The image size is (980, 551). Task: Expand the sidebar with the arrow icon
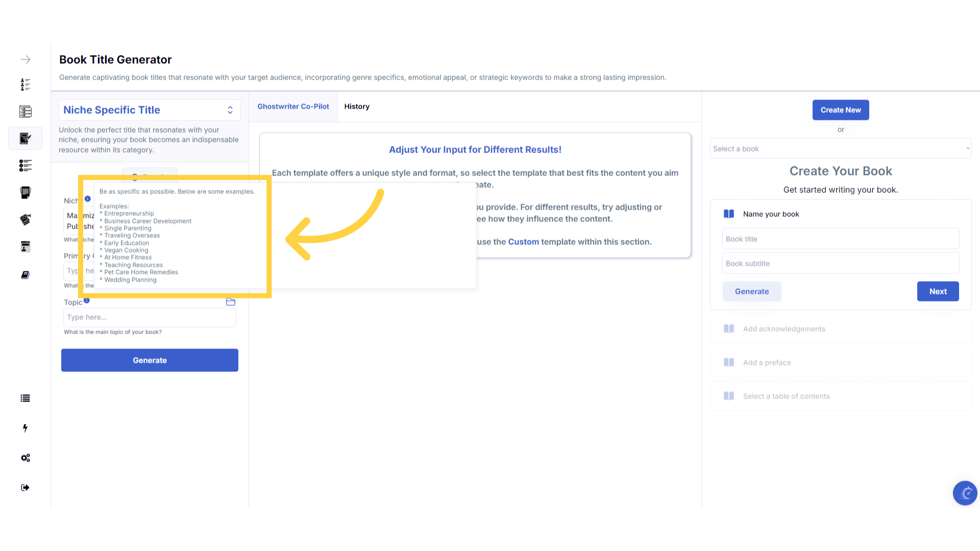[26, 60]
